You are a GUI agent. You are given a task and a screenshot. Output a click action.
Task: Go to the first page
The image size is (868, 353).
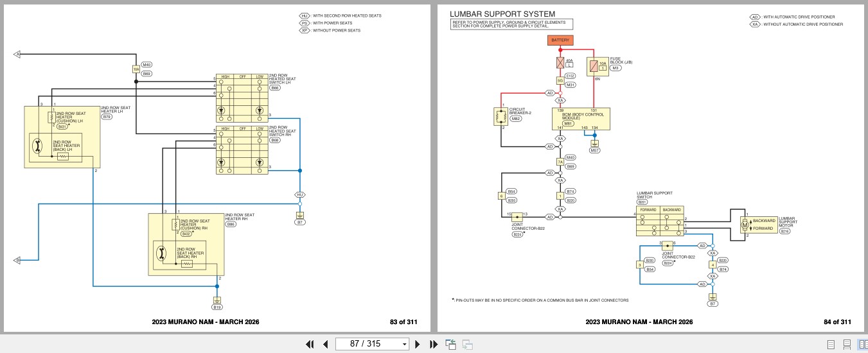tap(310, 344)
